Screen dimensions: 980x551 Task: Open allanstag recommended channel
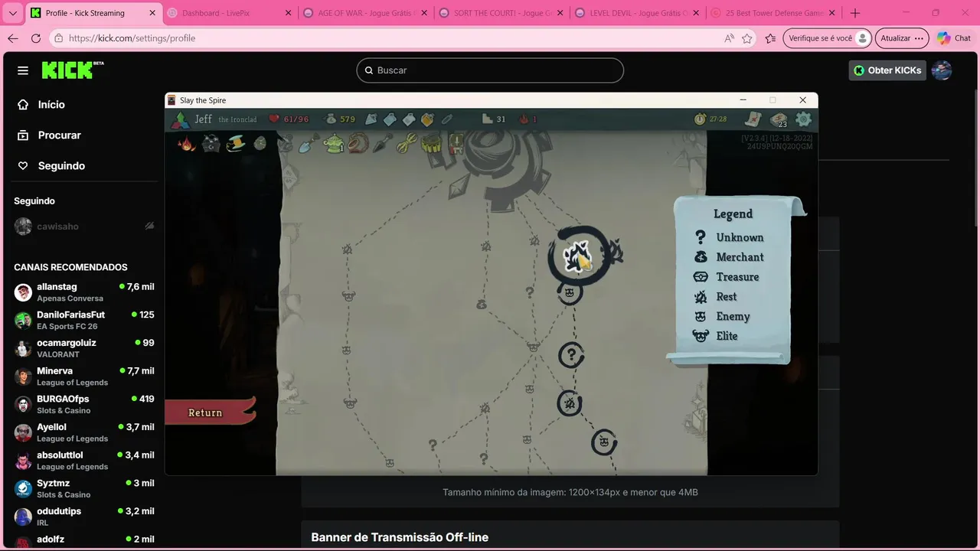point(83,292)
